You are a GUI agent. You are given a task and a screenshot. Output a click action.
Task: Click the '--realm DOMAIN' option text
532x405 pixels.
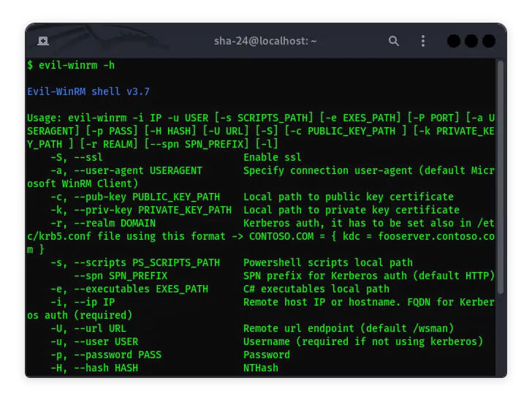pyautogui.click(x=103, y=223)
